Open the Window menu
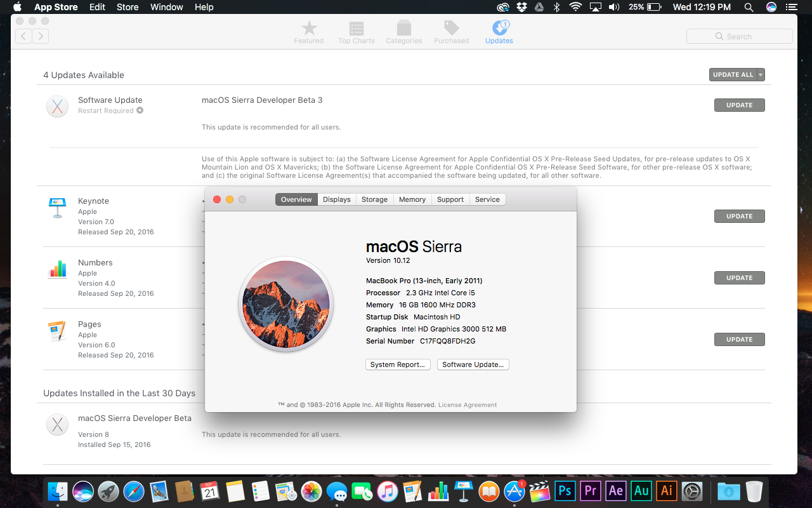 click(167, 7)
